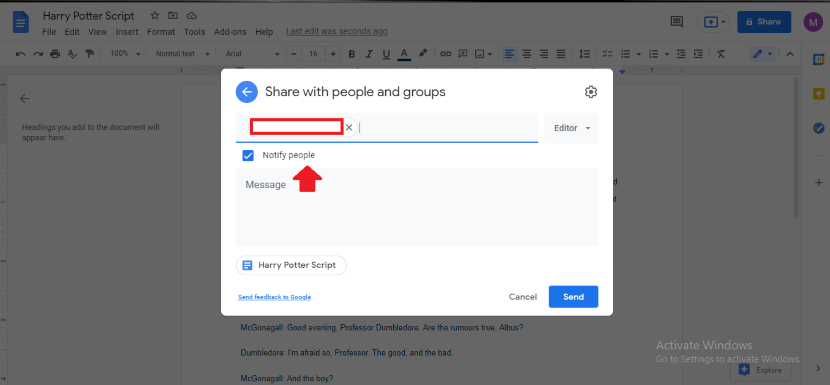This screenshot has height=385, width=830.
Task: Open the Tools menu
Action: coord(194,32)
